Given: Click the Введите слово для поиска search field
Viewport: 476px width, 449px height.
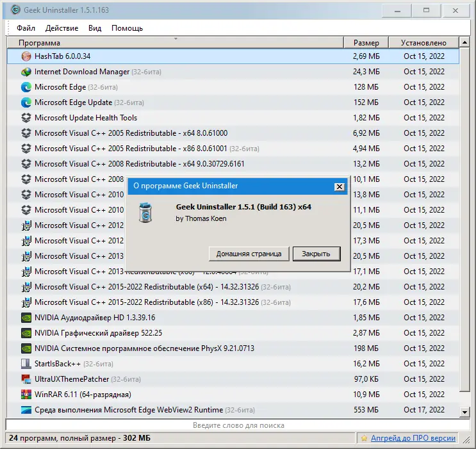Looking at the screenshot, I should (238, 425).
